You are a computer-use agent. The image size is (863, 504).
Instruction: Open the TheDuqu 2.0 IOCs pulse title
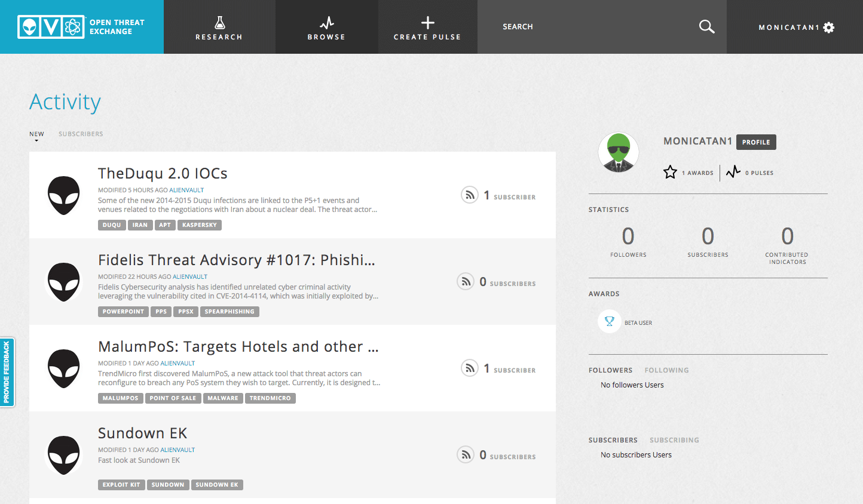pyautogui.click(x=163, y=173)
